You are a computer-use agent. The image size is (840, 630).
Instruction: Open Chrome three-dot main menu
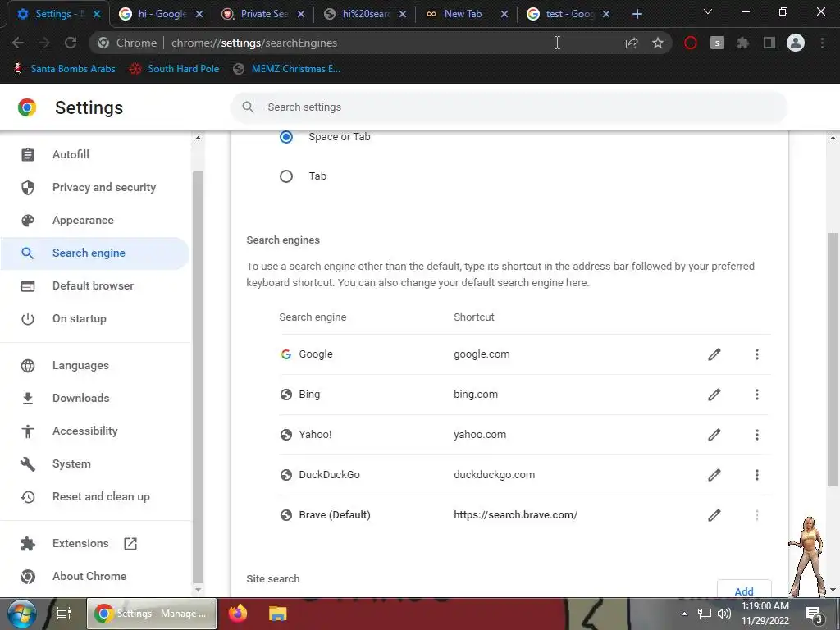click(822, 43)
